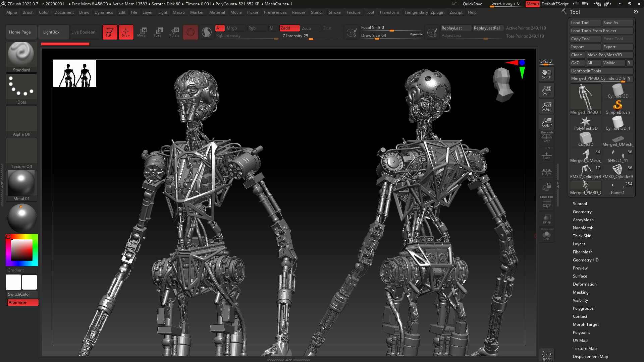Viewport: 644px width, 362px height.
Task: Toggle L.Sym local symmetry
Action: tap(546, 171)
